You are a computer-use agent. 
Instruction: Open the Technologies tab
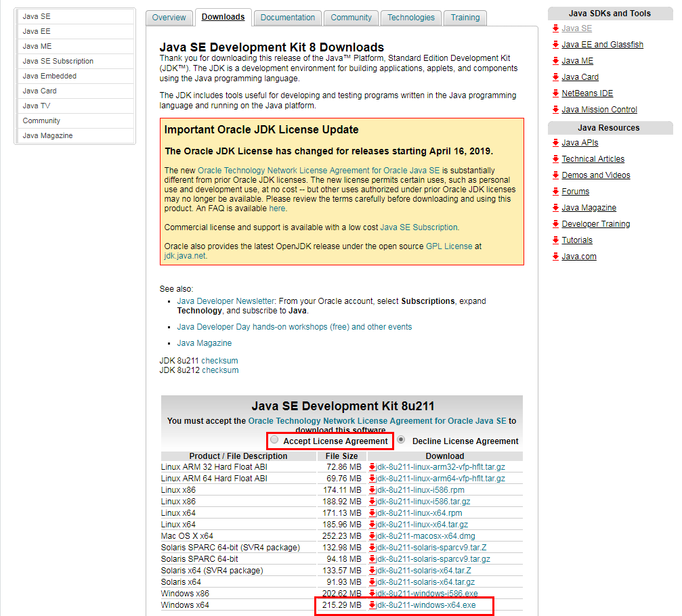pos(411,18)
